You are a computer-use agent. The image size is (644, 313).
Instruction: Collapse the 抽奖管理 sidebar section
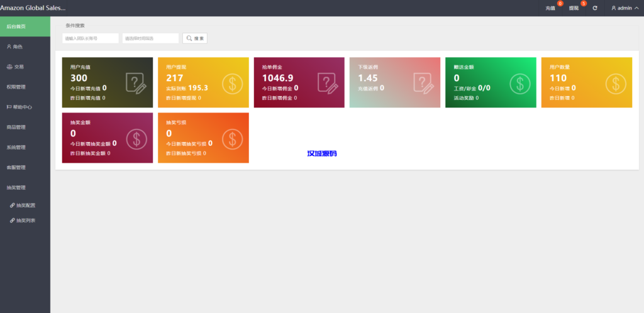tap(25, 187)
